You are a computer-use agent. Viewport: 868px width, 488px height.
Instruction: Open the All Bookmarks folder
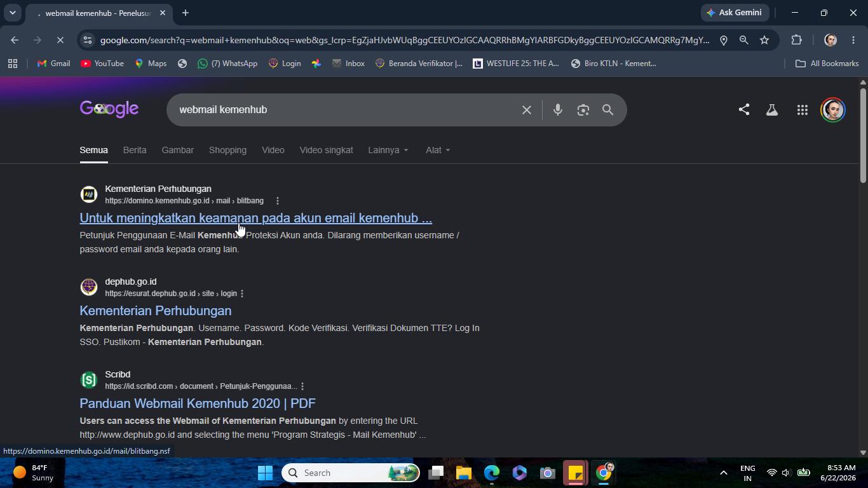click(827, 64)
